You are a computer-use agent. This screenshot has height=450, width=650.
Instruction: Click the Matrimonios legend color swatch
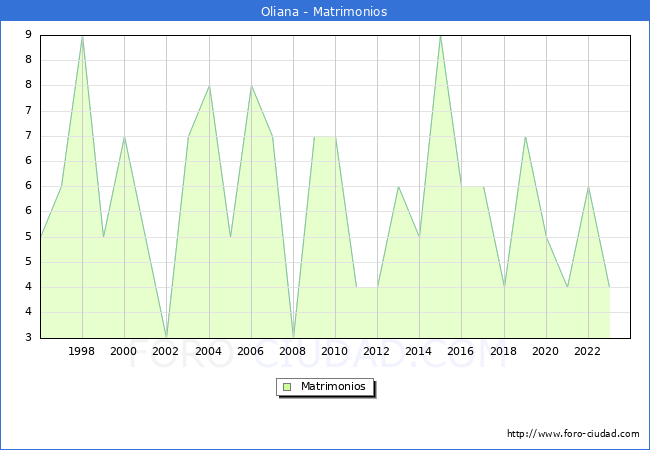pyautogui.click(x=287, y=387)
